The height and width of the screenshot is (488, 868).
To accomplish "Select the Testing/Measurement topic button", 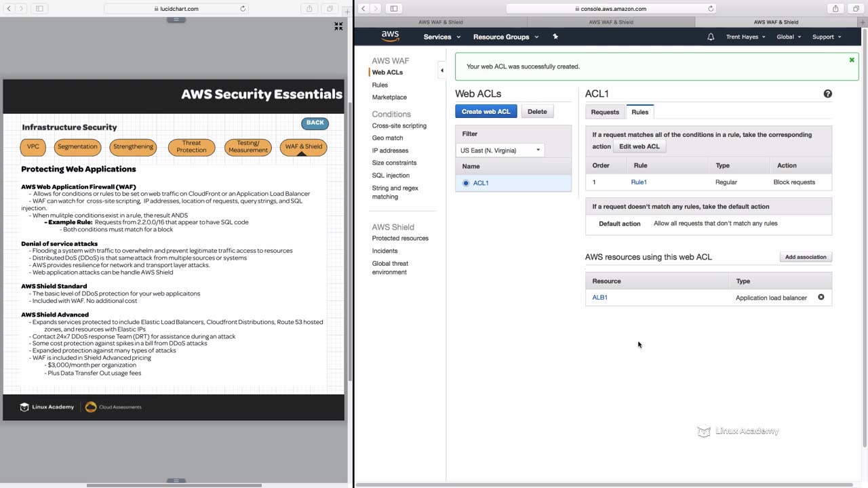I will [x=248, y=147].
